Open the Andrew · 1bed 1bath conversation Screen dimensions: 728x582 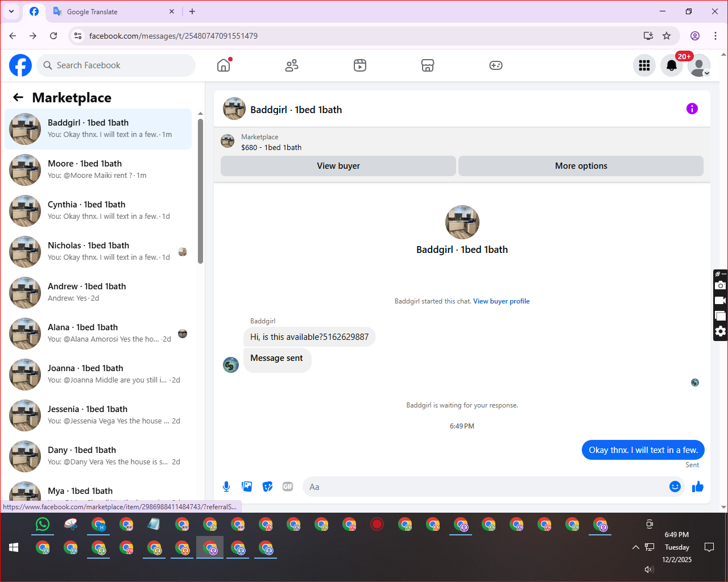click(x=98, y=293)
